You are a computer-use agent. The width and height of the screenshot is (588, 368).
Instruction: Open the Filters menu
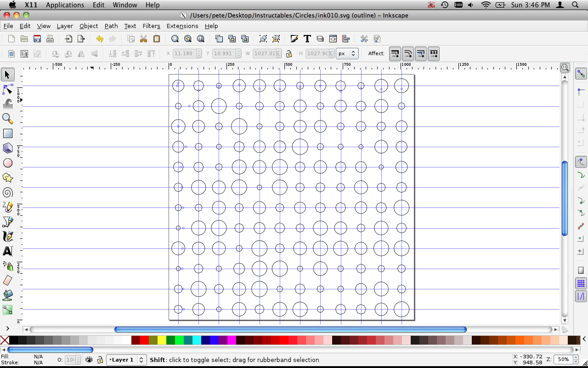coord(151,26)
